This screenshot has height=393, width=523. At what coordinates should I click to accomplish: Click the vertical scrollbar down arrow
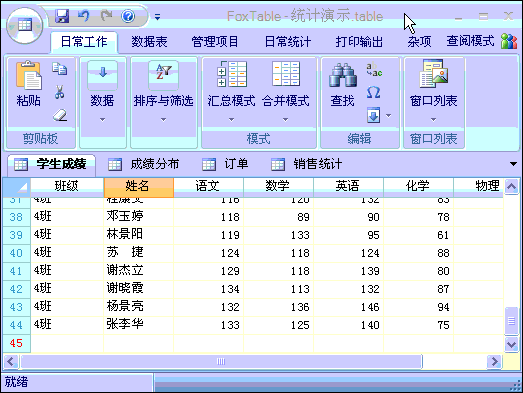point(511,344)
